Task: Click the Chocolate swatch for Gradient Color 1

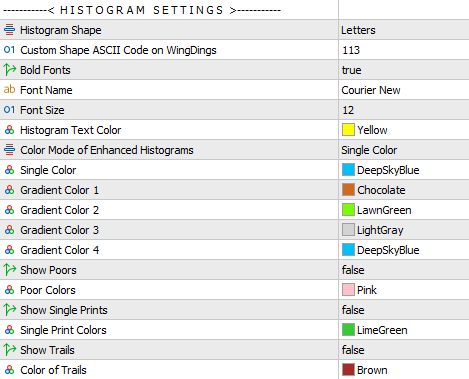Action: click(348, 190)
